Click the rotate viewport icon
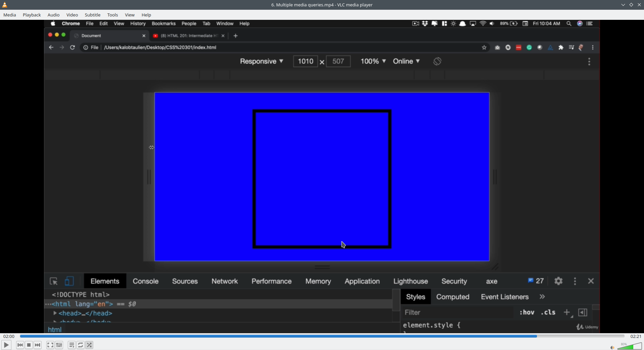Image resolution: width=644 pixels, height=350 pixels. [437, 61]
